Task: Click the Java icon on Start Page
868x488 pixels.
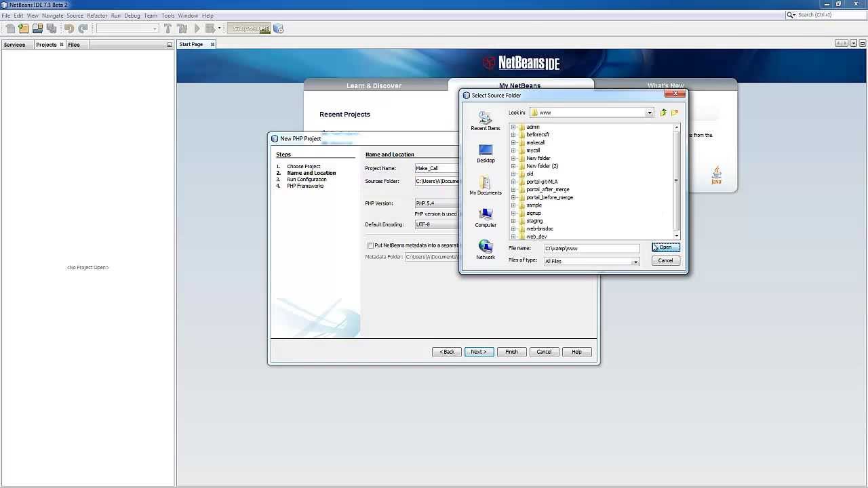Action: [x=716, y=176]
